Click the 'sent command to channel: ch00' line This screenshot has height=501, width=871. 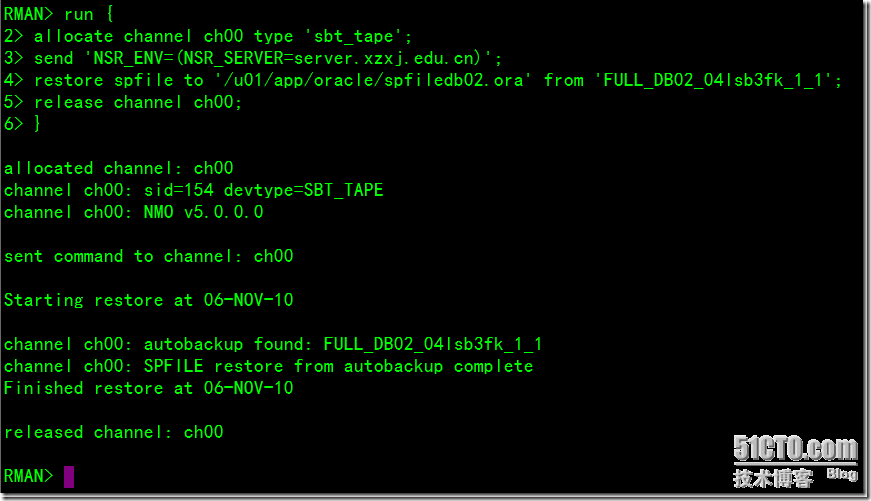click(148, 256)
